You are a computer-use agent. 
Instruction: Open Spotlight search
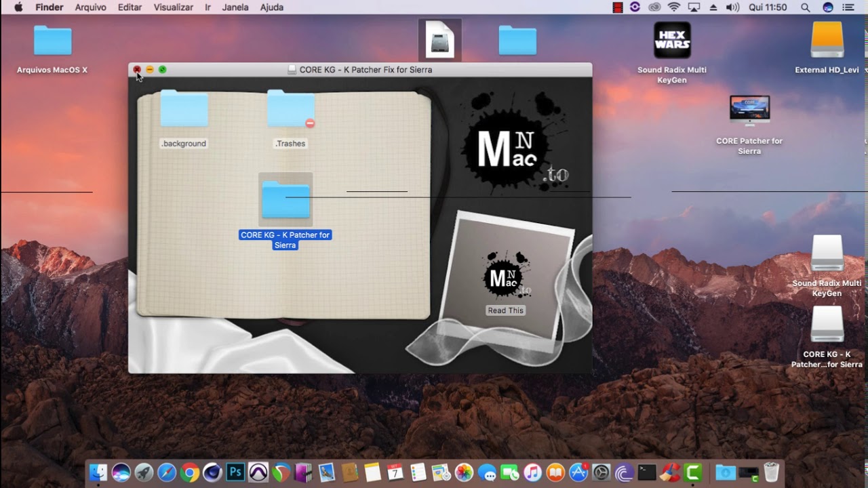pyautogui.click(x=806, y=7)
